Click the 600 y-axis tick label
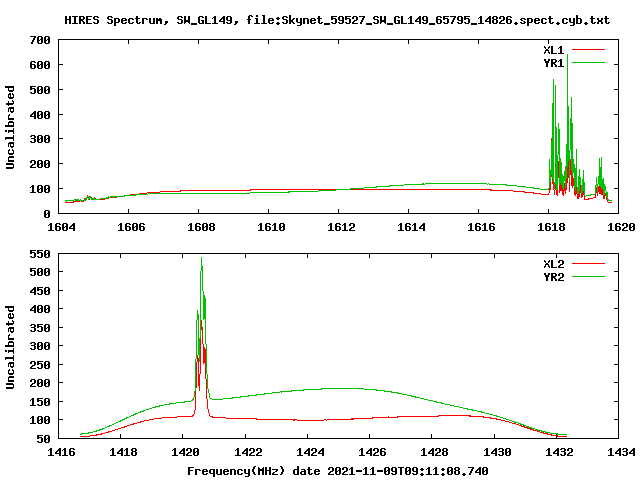 [40, 65]
